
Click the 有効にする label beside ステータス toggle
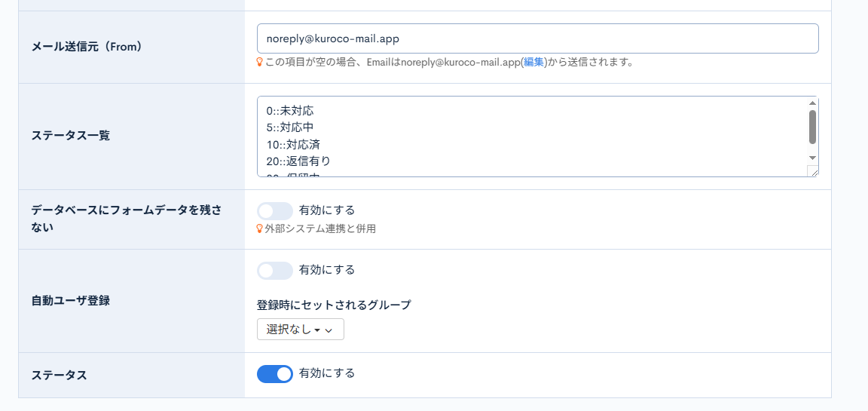tap(326, 373)
